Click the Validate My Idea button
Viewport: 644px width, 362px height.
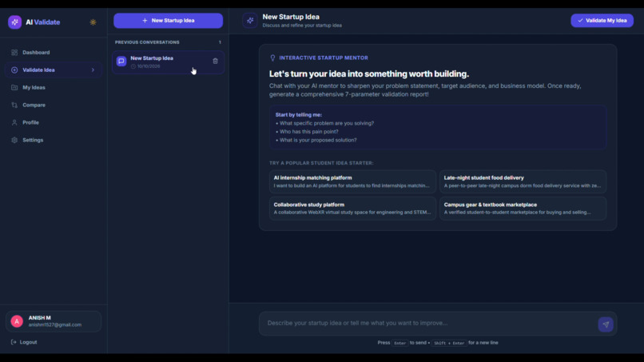(x=602, y=21)
